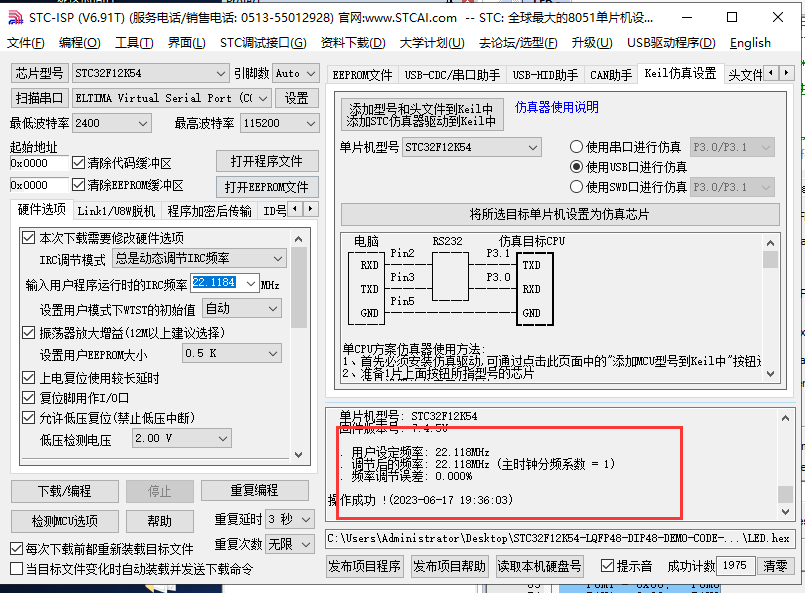This screenshot has height=593, width=805.
Task: Toggle 上电复位使用较长延时 checkbox
Action: click(28, 378)
